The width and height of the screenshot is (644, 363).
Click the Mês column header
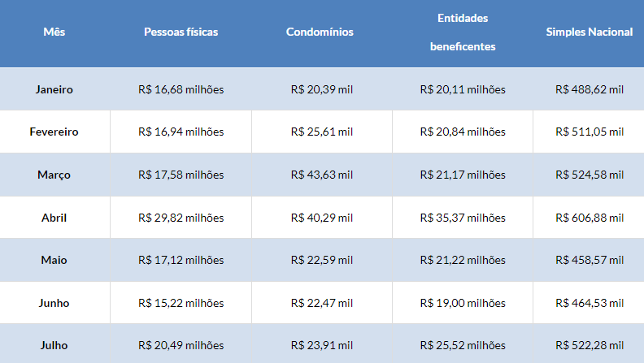coord(54,32)
